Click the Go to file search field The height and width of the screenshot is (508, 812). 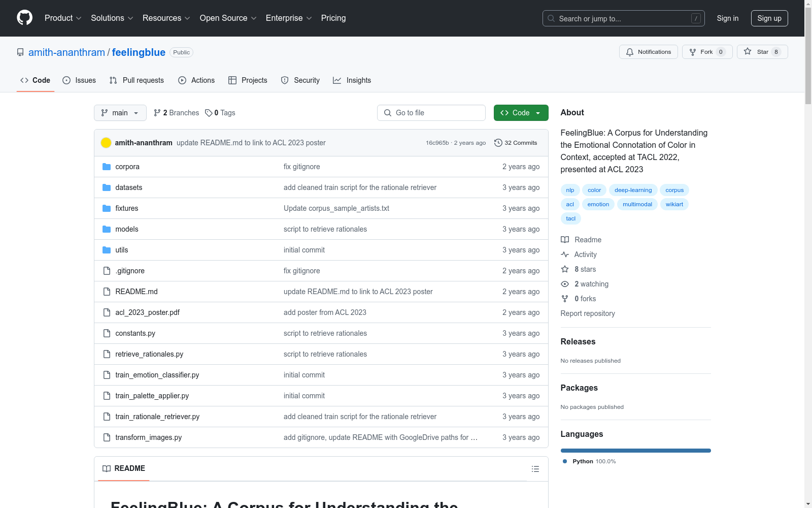(x=431, y=113)
